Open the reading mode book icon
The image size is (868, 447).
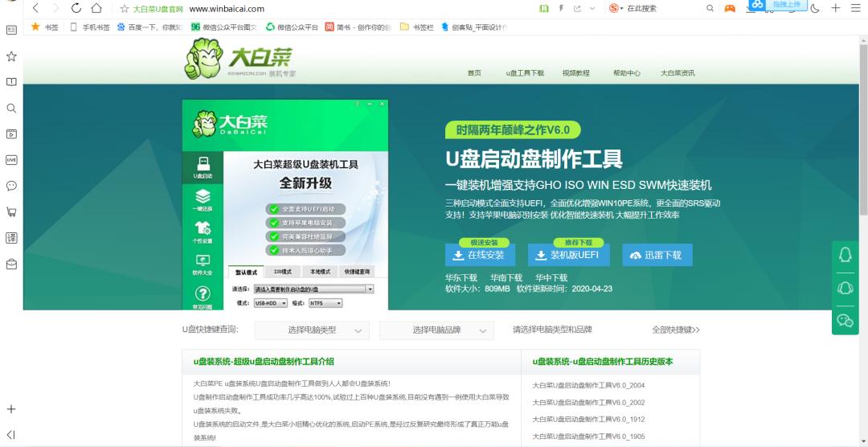(x=544, y=8)
